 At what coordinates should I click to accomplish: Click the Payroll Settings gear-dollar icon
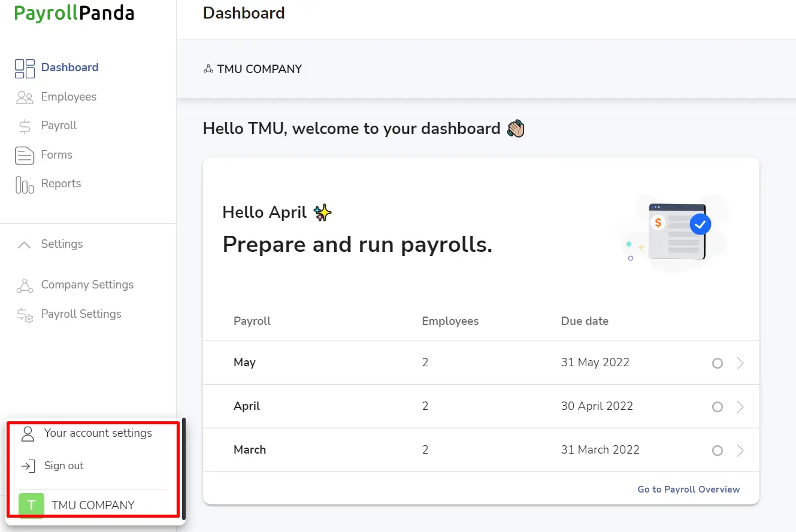click(x=25, y=315)
